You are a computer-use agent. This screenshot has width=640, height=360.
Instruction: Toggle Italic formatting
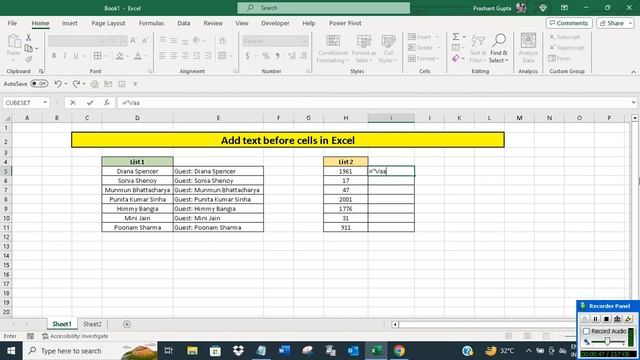[x=65, y=56]
